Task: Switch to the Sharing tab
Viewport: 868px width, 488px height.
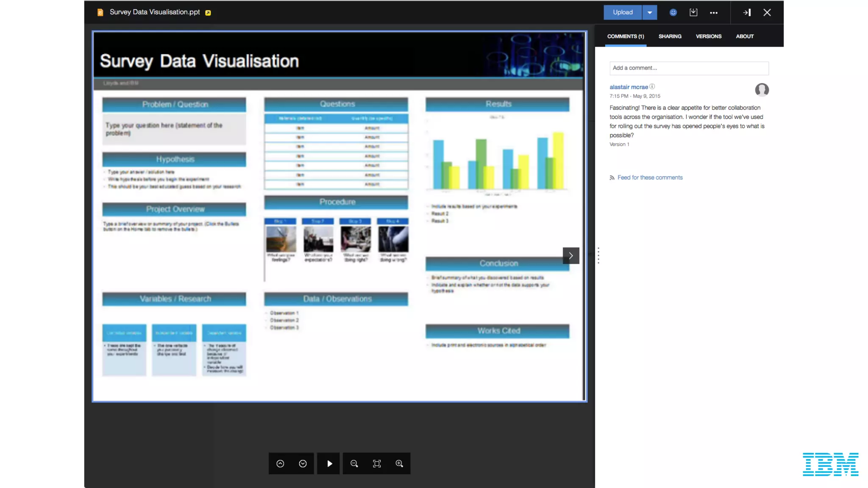Action: (x=670, y=36)
